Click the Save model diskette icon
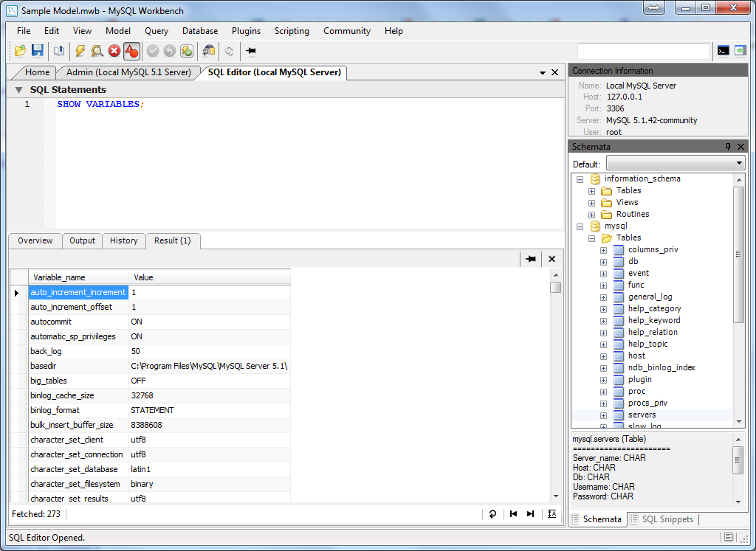Viewport: 756px width, 551px height. pos(38,51)
